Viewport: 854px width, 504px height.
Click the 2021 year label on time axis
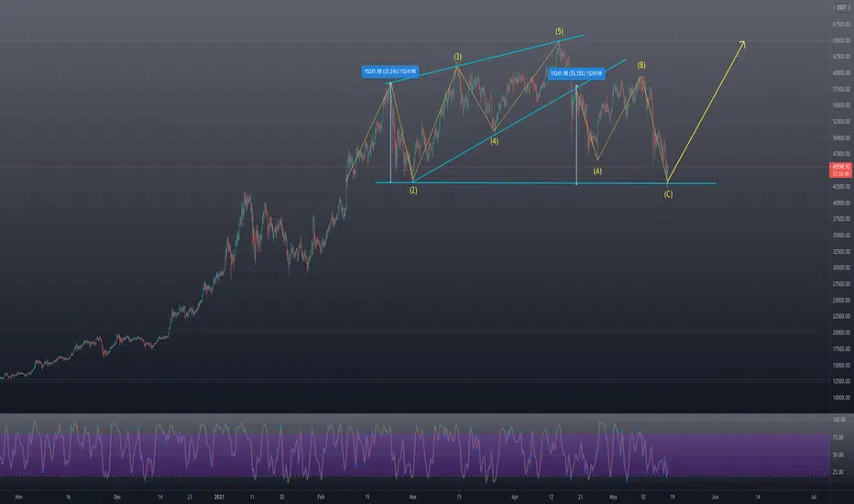(219, 497)
